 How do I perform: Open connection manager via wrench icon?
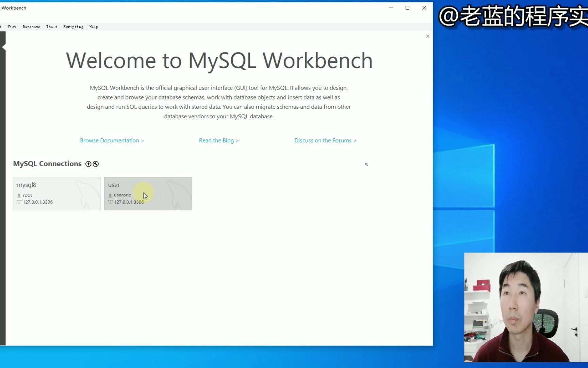[x=96, y=164]
